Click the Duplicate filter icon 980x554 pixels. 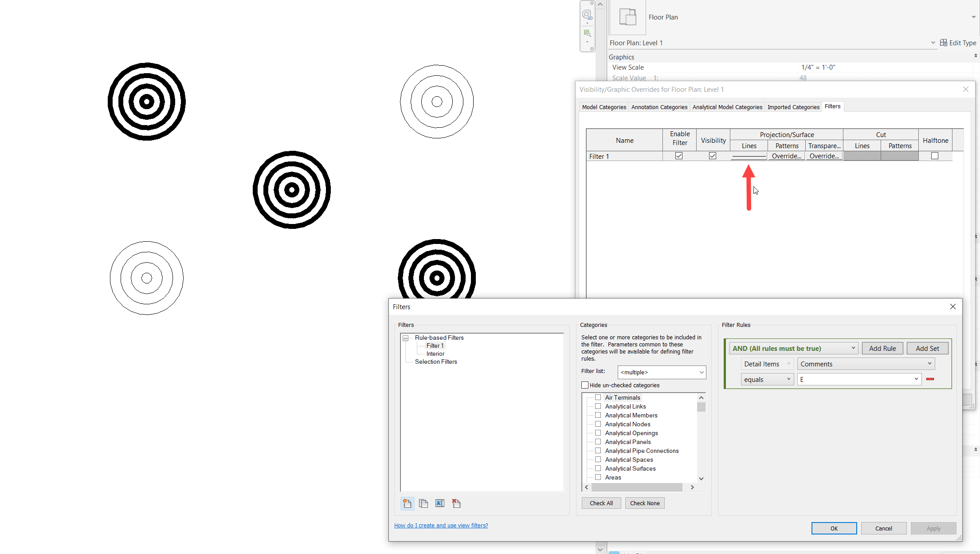point(423,503)
